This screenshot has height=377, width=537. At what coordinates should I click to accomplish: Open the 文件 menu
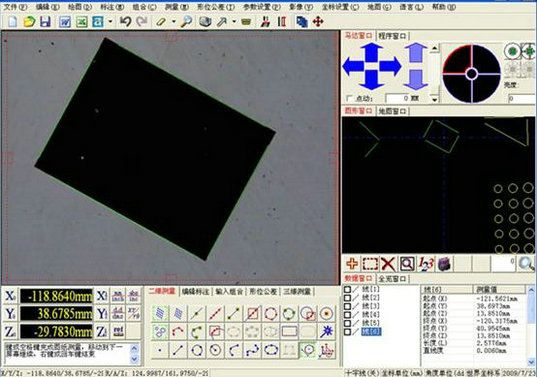coord(15,7)
